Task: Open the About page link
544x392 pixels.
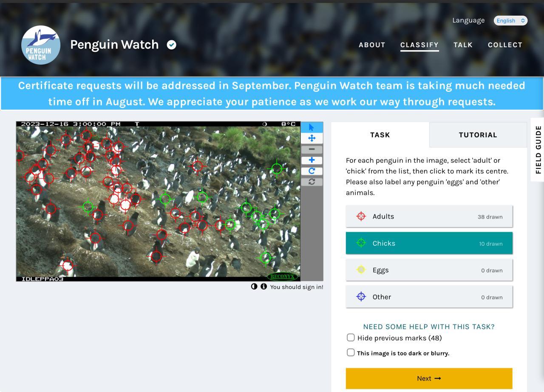Action: (372, 45)
